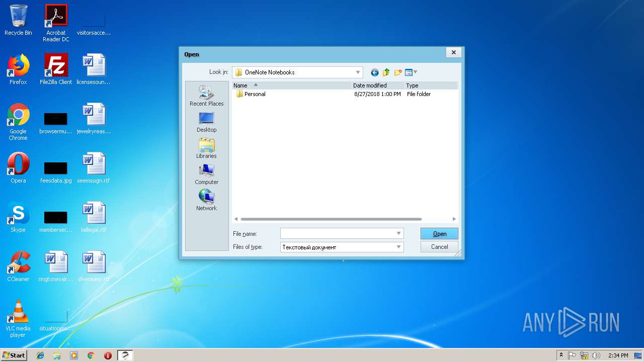Select the Opera desktop shortcut
The image size is (644, 362).
(x=18, y=168)
